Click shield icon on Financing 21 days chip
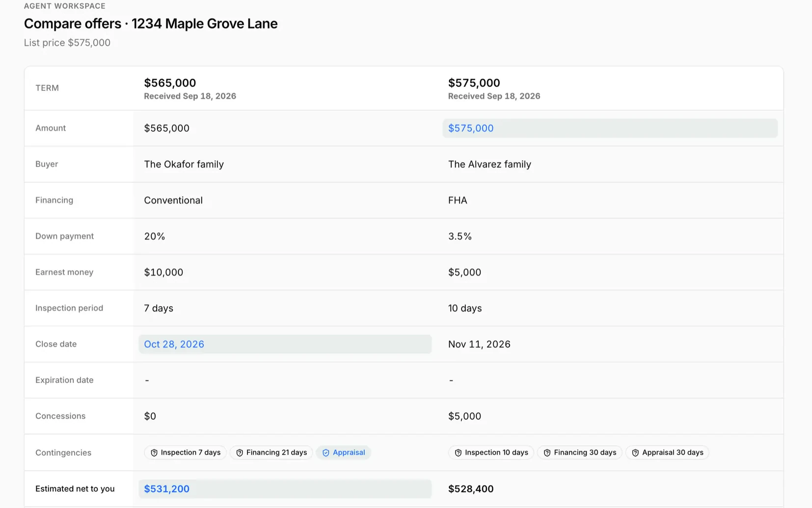This screenshot has height=508, width=812. pos(240,453)
